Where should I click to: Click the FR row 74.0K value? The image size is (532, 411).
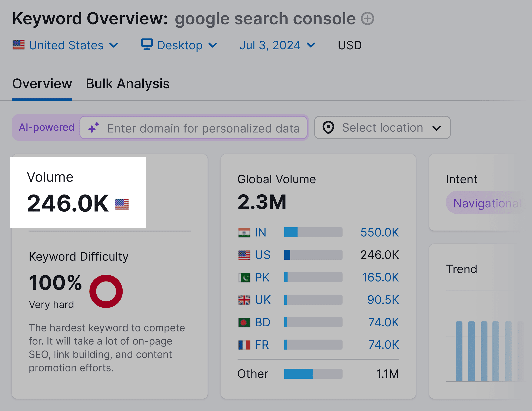tap(384, 345)
